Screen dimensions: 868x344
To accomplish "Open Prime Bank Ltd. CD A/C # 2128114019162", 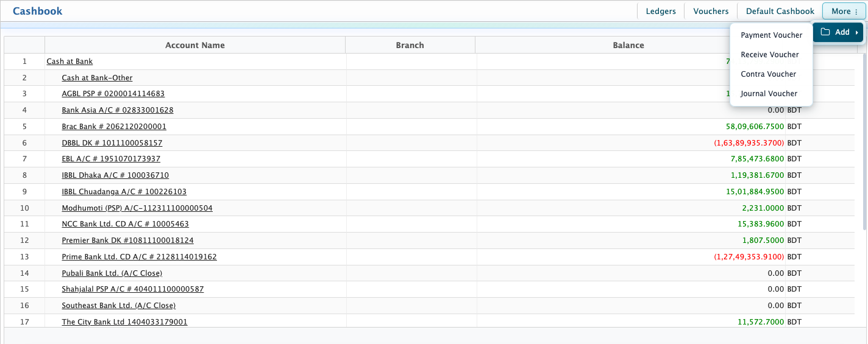I will [139, 257].
